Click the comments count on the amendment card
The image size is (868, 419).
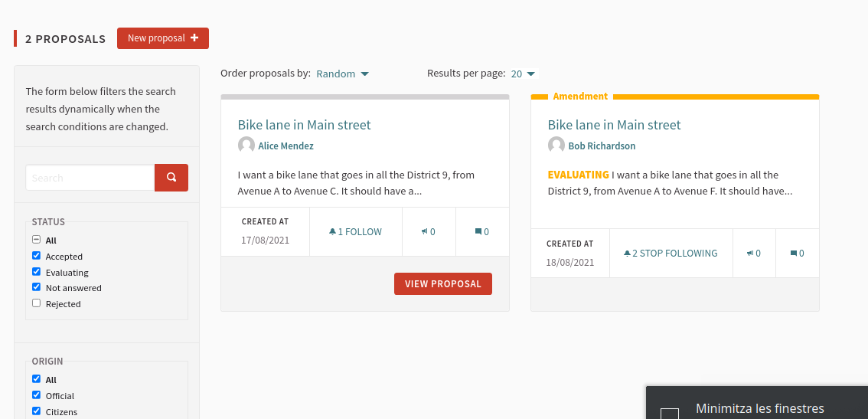[797, 254]
